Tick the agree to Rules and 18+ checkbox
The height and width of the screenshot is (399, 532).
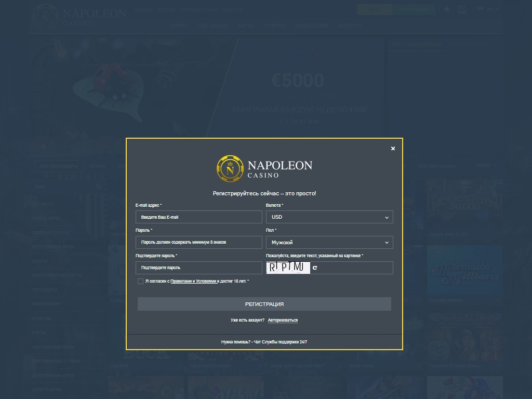point(140,281)
